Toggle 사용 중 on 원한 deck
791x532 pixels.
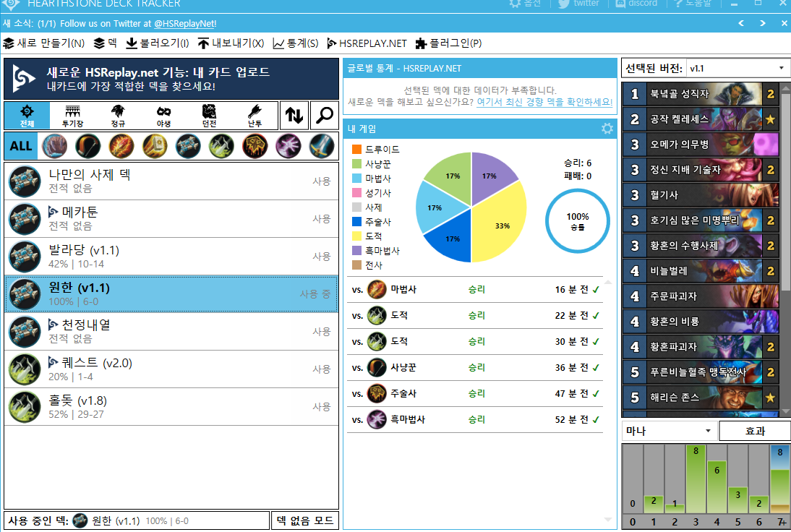(x=315, y=294)
